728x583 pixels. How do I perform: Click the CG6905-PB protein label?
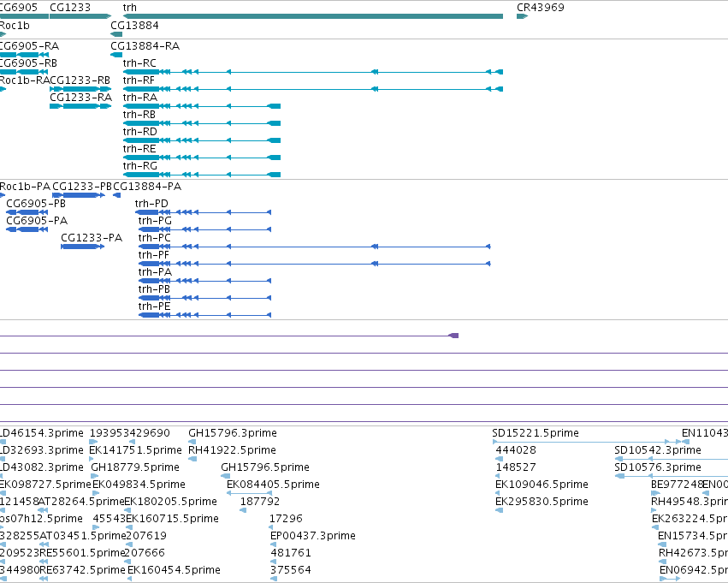(36, 204)
